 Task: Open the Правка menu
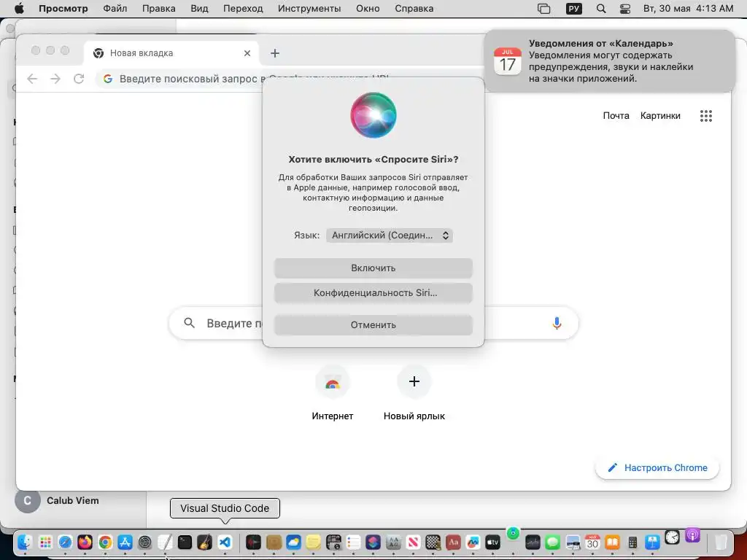pyautogui.click(x=158, y=9)
